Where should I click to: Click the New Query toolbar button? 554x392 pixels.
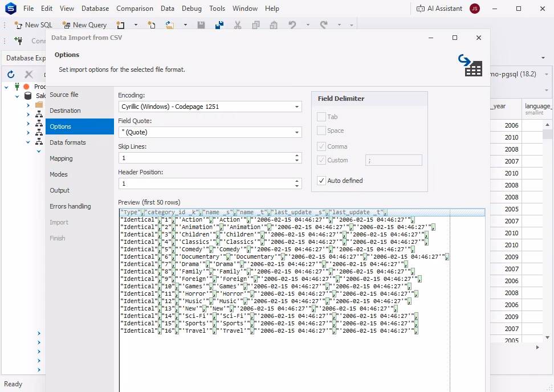tap(84, 24)
